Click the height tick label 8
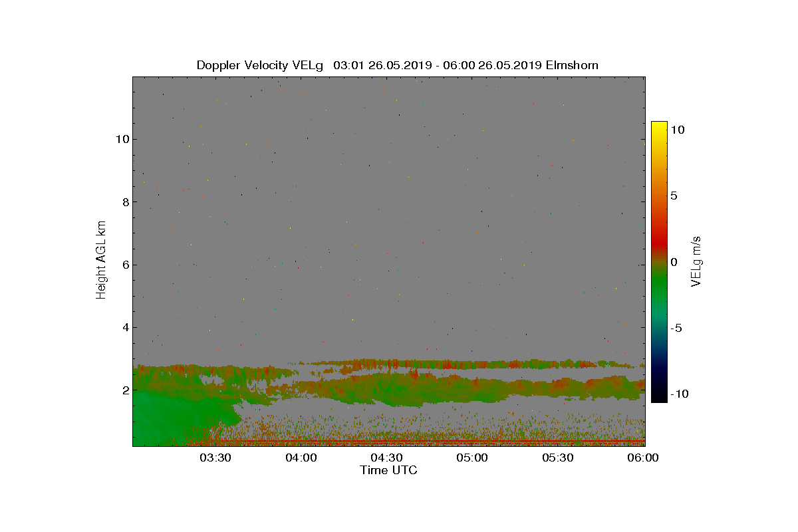This screenshot has width=798, height=532. (x=124, y=202)
